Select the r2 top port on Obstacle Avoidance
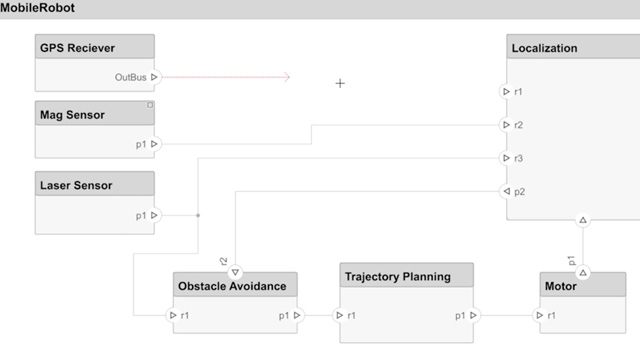 point(235,272)
